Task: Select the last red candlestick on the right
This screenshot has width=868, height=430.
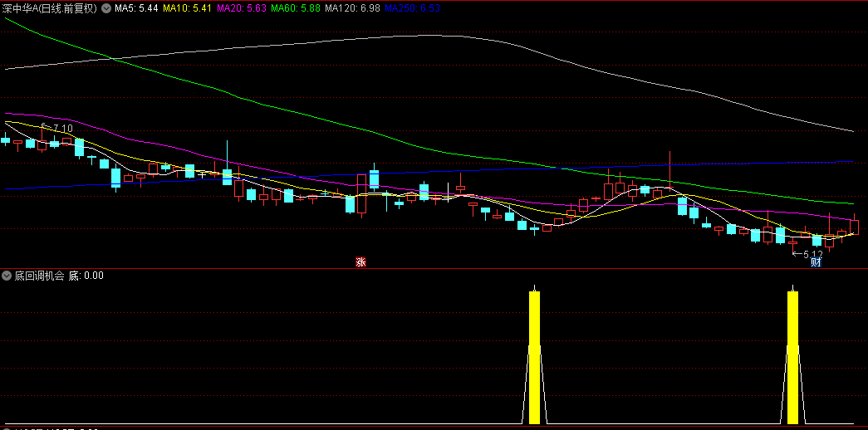Action: coord(854,226)
